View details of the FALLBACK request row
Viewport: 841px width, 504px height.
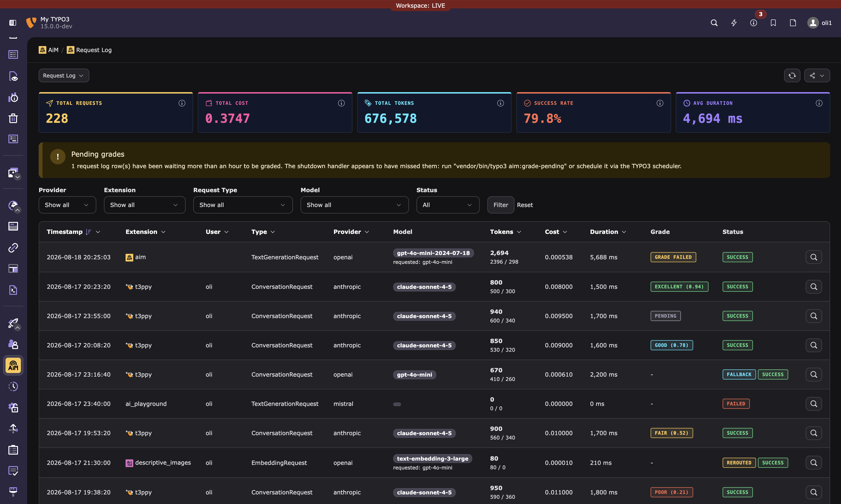tap(813, 374)
